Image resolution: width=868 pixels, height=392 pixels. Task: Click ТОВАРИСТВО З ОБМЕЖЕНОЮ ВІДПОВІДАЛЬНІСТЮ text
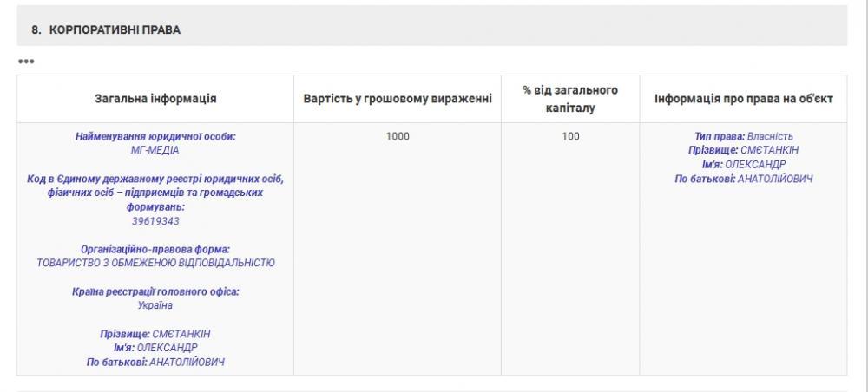click(x=155, y=263)
